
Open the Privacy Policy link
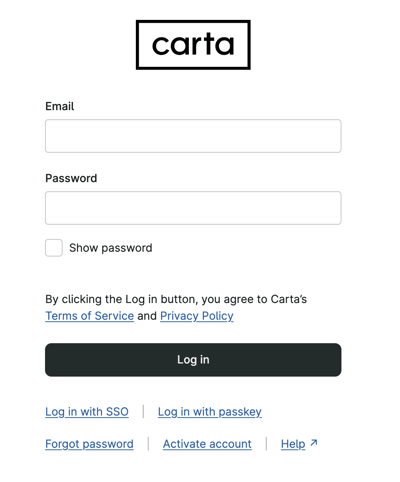197,316
